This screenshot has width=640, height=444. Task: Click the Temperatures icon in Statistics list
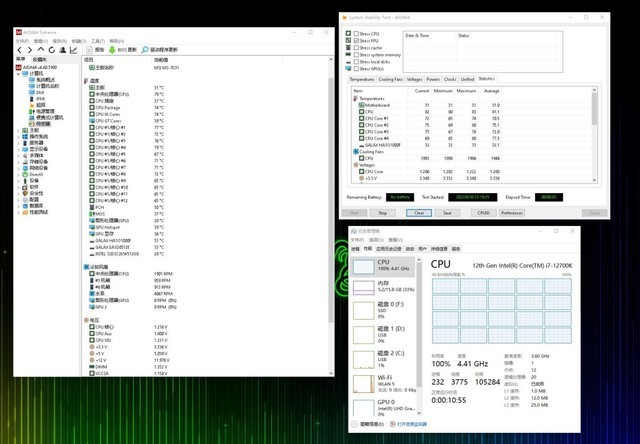[x=356, y=98]
